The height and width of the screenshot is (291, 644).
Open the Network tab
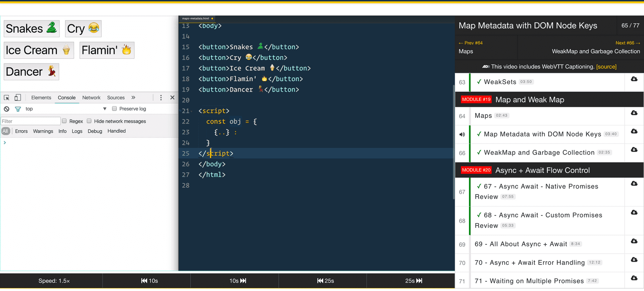pyautogui.click(x=91, y=98)
